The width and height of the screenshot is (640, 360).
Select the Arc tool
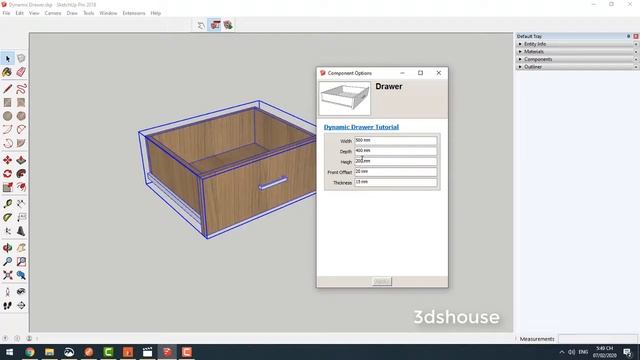[x=8, y=130]
